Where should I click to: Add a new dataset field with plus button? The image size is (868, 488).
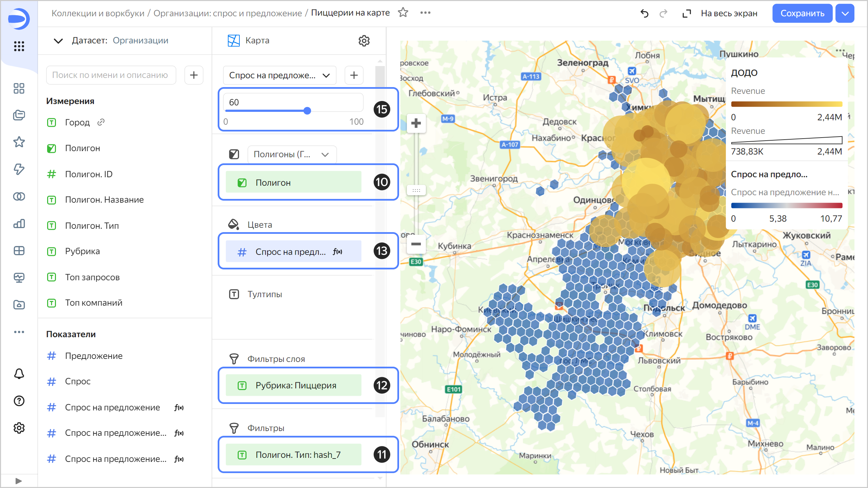[x=194, y=75]
